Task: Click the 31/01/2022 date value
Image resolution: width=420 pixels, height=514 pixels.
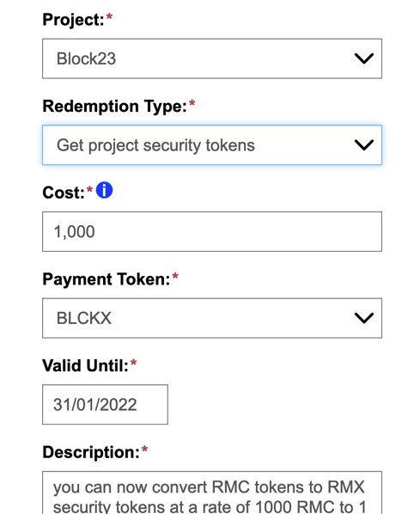Action: coord(95,405)
